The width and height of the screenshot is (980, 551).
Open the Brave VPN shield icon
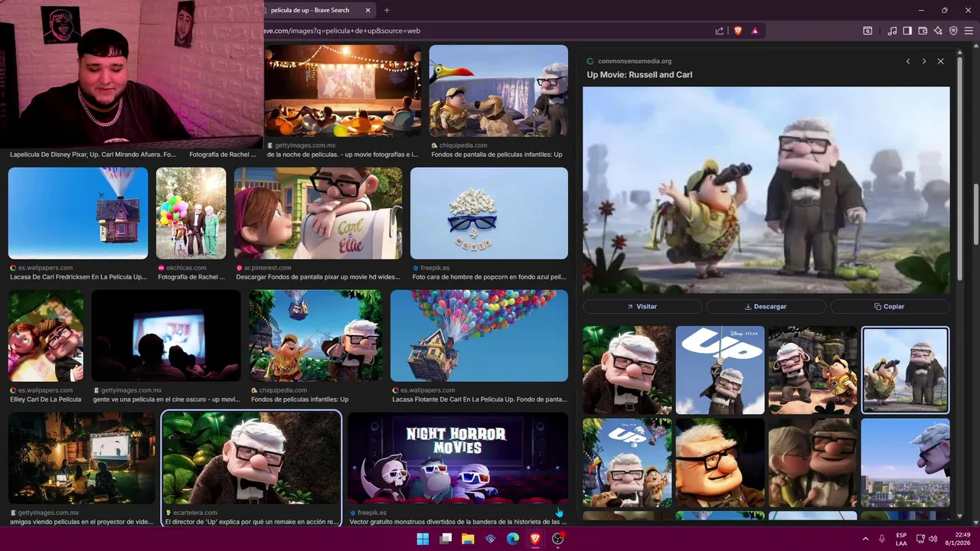point(953,31)
